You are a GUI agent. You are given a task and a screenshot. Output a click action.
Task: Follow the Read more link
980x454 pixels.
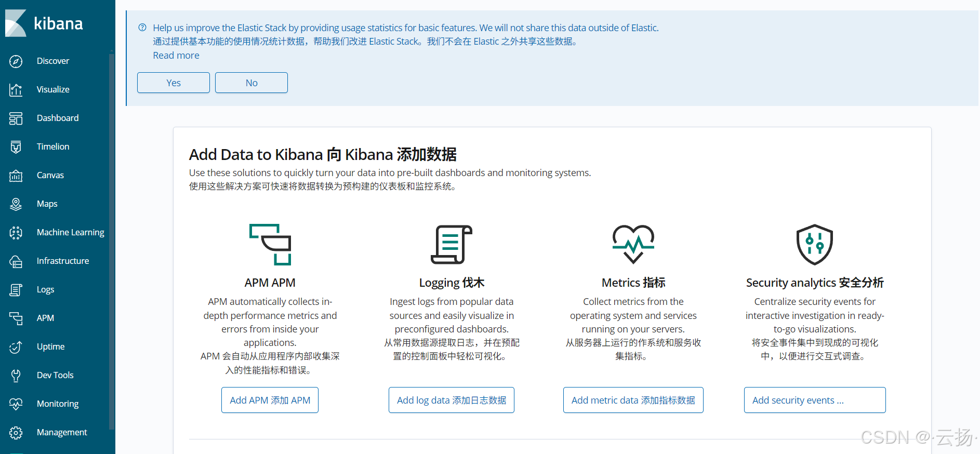176,55
